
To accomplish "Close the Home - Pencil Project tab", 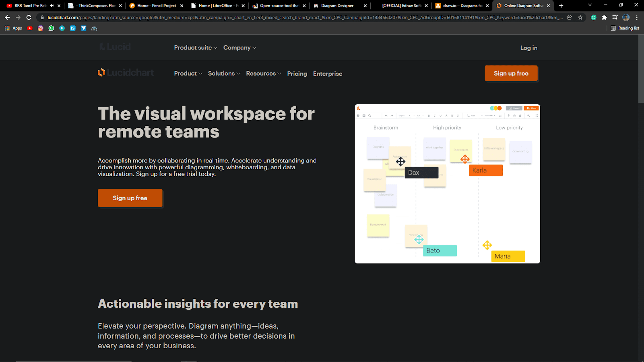I will 182,6.
